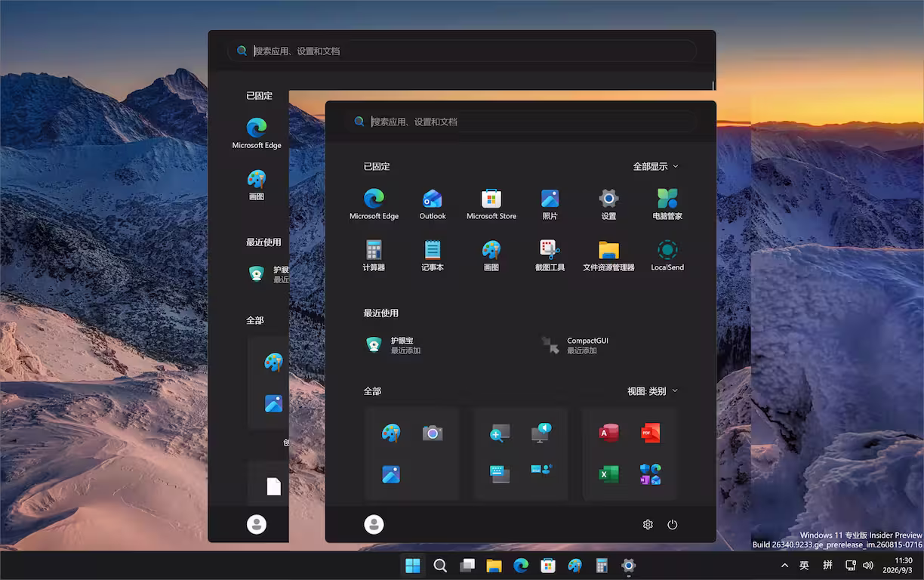Open taskbar Search magnifier
The image size is (924, 580).
click(440, 566)
